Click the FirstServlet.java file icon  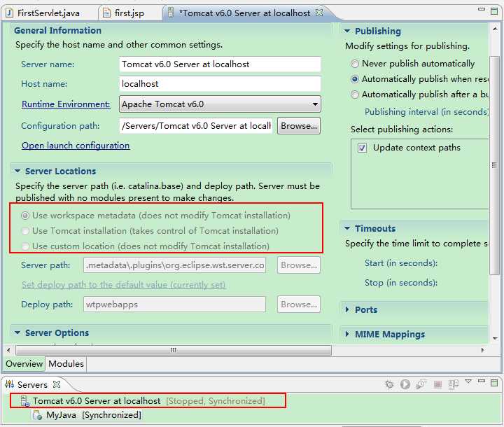(9, 13)
